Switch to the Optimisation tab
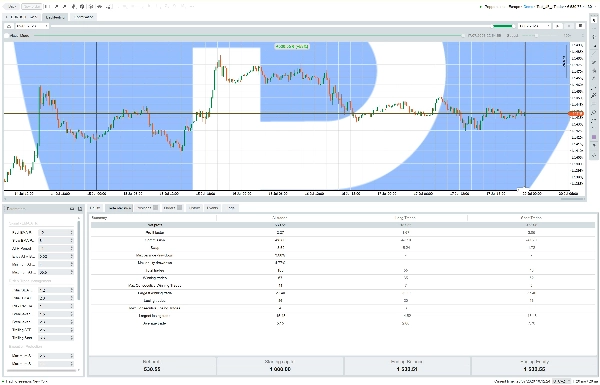Viewport: 600px width, 385px height. tap(83, 17)
